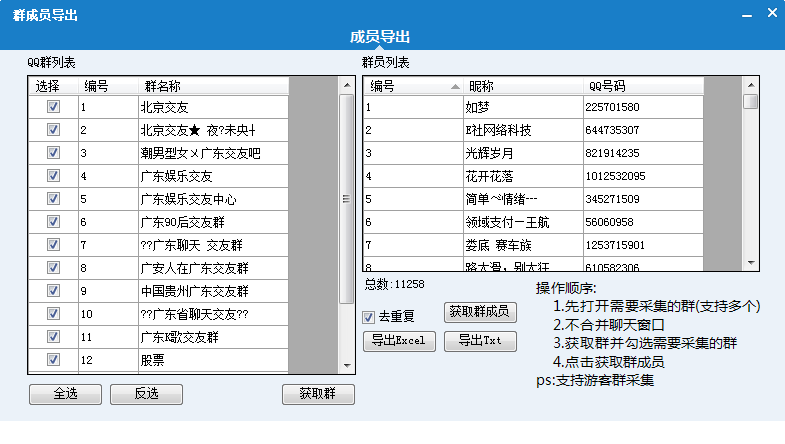Click QQ number 821914235
785x444 pixels.
pos(612,153)
